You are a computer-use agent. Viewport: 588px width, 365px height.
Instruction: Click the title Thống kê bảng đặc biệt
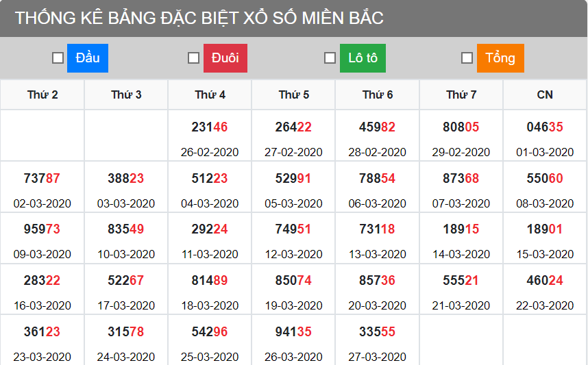coord(199,18)
